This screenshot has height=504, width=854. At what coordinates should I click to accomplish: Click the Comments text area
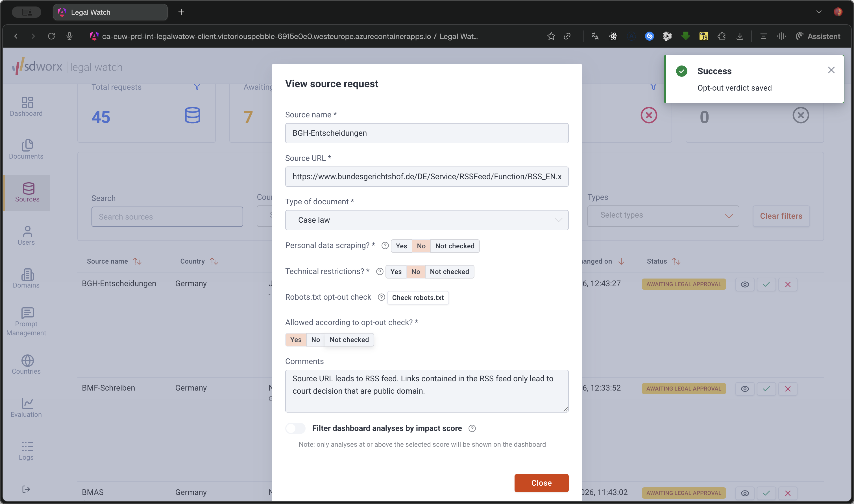click(426, 391)
